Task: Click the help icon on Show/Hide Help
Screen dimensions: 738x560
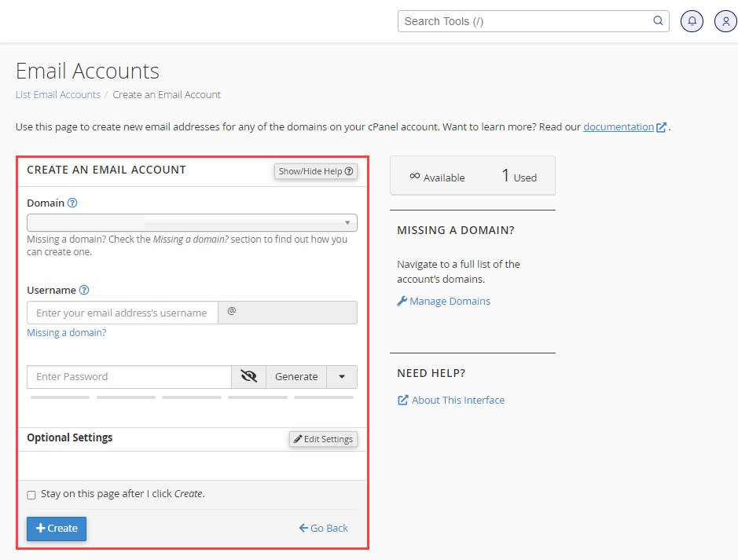Action: click(349, 171)
